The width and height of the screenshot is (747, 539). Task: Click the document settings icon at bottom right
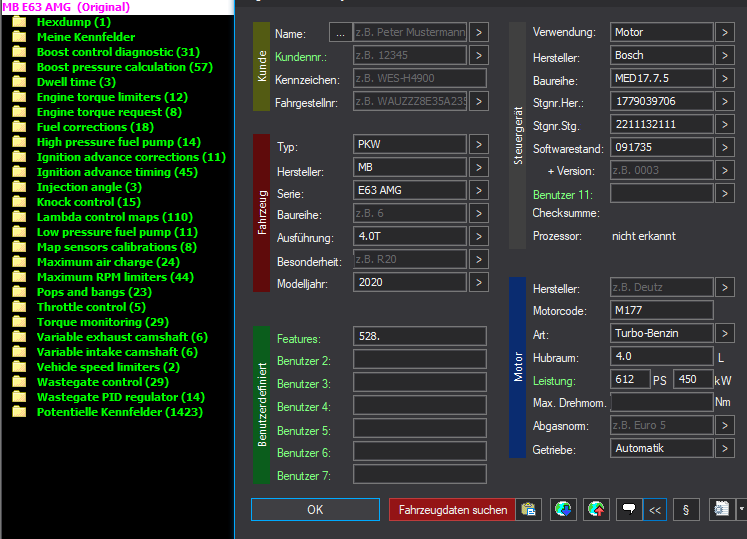coord(722,509)
